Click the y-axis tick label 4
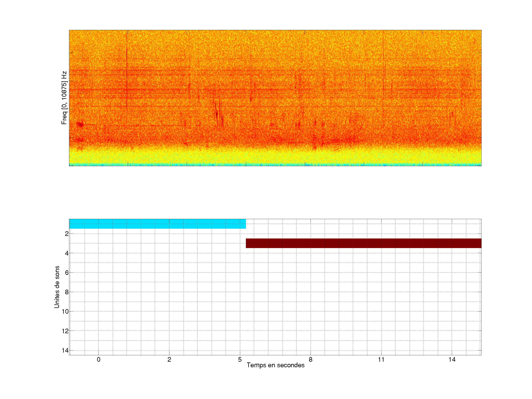Viewport: 532px width, 399px height. point(67,253)
